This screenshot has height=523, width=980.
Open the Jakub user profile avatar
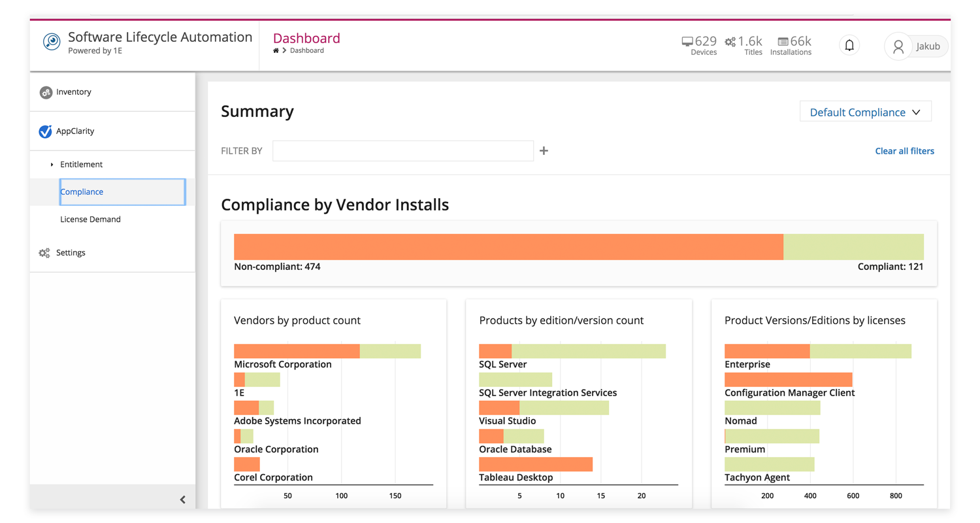898,46
